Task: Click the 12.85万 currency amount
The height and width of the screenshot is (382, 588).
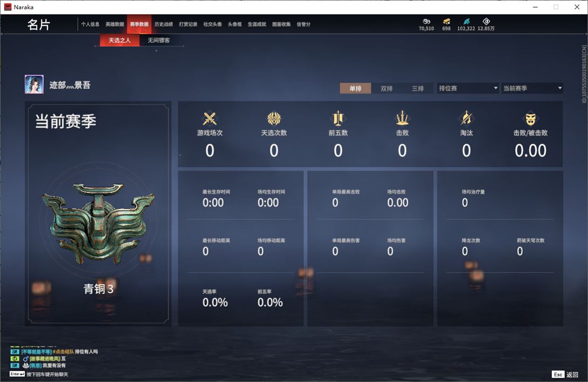Action: (486, 29)
